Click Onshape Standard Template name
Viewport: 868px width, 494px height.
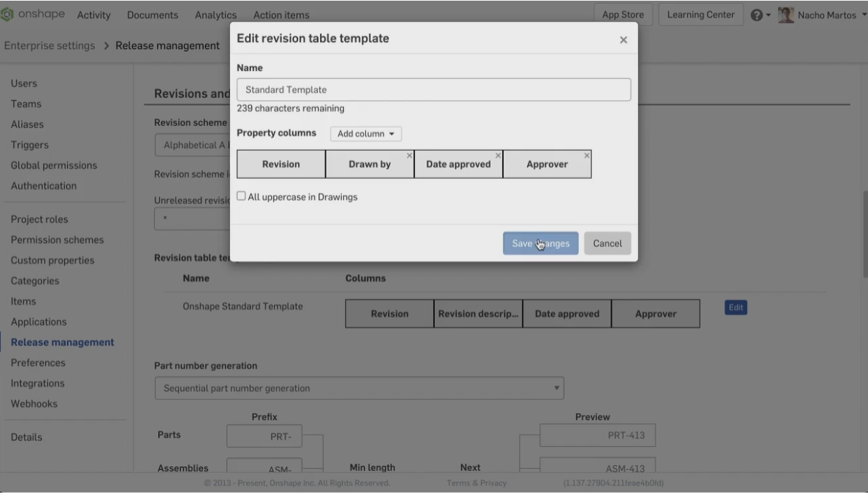coord(243,306)
